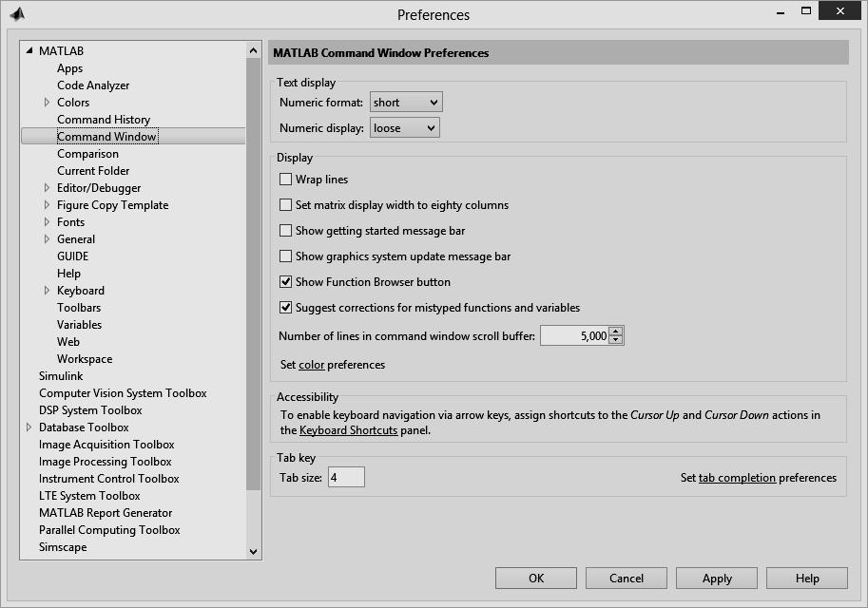
Task: Select Workspace preferences
Action: click(x=85, y=359)
